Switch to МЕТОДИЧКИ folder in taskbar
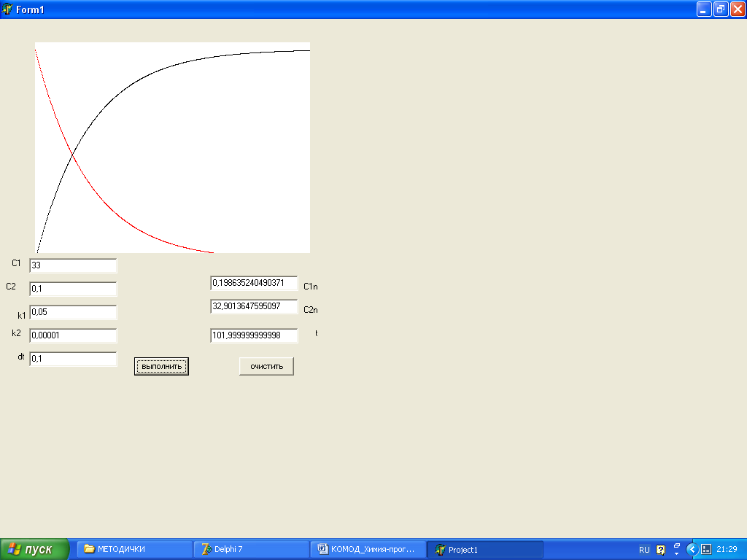 click(x=134, y=549)
